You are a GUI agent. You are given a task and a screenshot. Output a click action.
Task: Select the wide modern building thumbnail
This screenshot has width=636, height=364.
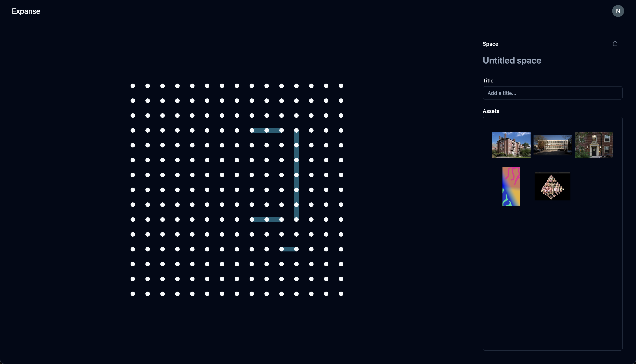coord(552,145)
